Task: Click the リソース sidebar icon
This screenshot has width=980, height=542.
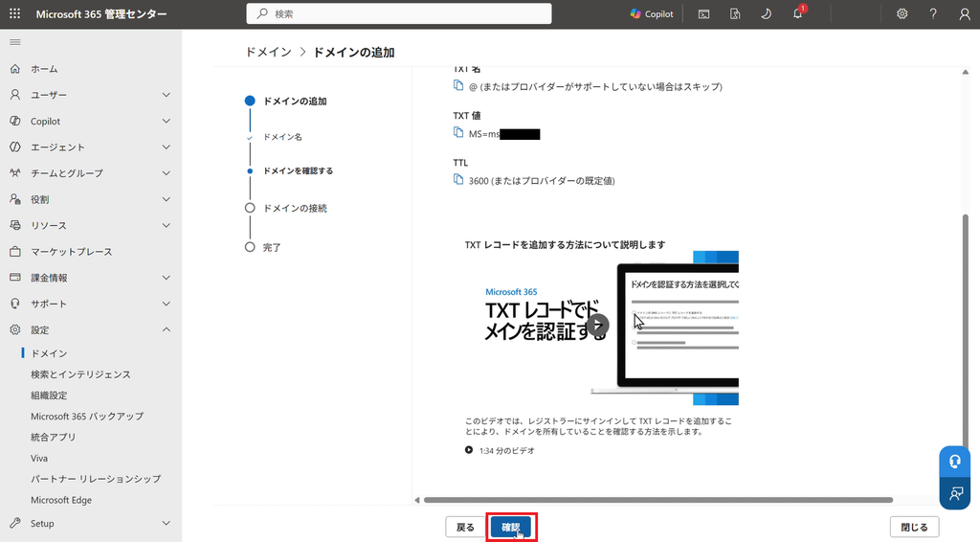Action: (x=15, y=225)
